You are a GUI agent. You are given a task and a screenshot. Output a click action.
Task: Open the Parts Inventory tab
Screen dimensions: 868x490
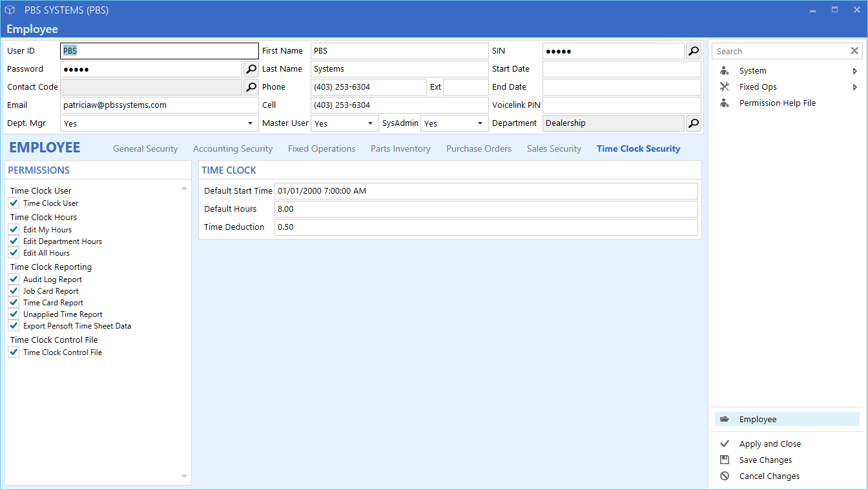[400, 148]
